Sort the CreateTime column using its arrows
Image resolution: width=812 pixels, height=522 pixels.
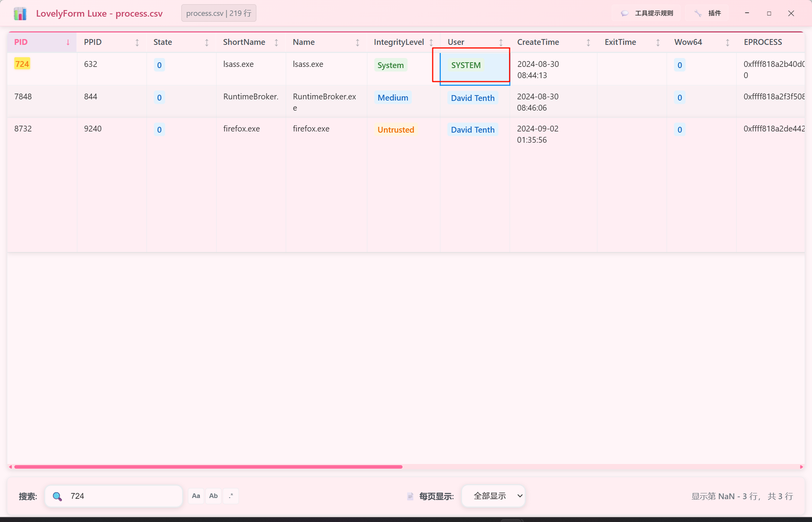(x=588, y=43)
